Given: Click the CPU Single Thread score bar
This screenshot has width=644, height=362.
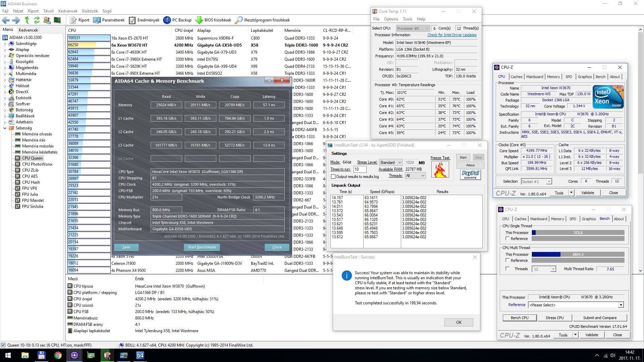Looking at the screenshot, I should 578,233.
